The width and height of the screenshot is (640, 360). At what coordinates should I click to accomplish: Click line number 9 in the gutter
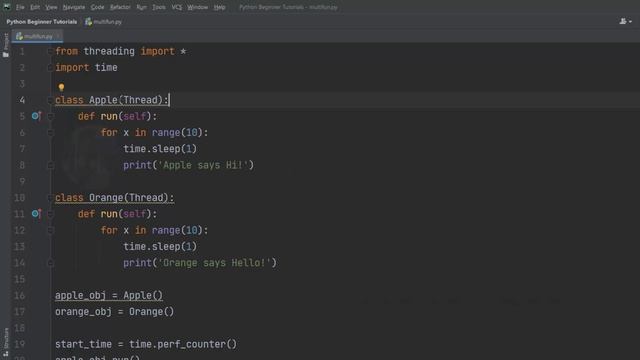(22, 181)
